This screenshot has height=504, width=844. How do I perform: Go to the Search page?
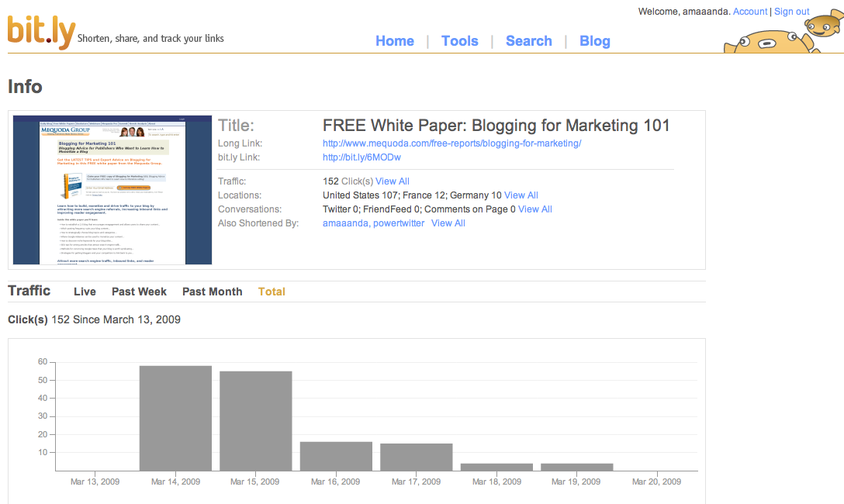(x=528, y=41)
